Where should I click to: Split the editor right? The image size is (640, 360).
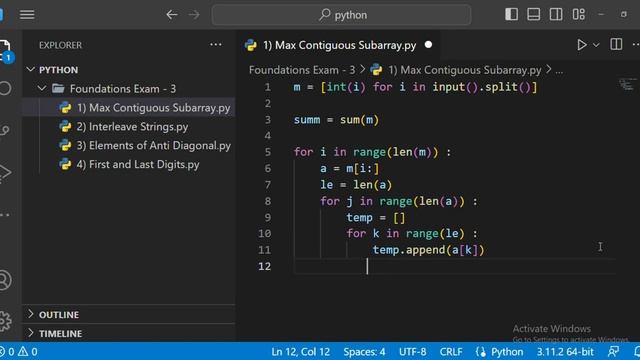coord(616,44)
